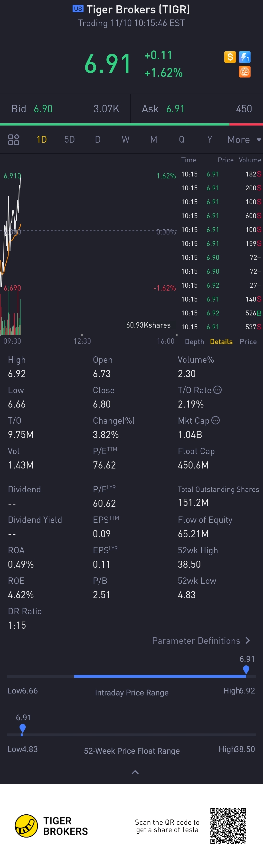Screen dimensions: 263x868
Task: Tap the P/E LYR value 60.62
Action: coord(104,503)
